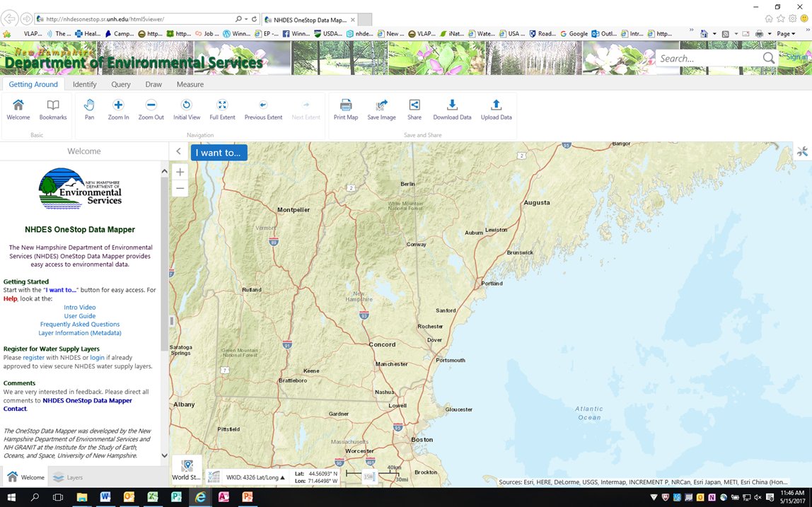Zoom map to Full Extent
The height and width of the screenshot is (507, 812).
[222, 110]
